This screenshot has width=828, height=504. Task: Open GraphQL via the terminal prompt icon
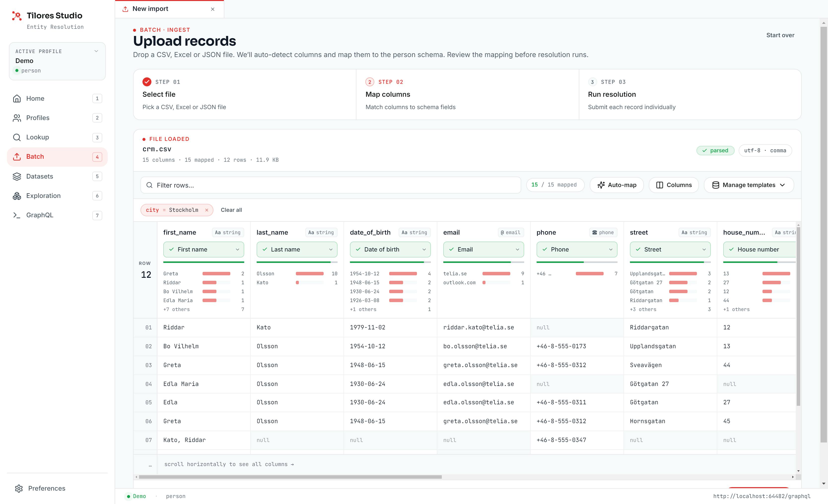[17, 215]
